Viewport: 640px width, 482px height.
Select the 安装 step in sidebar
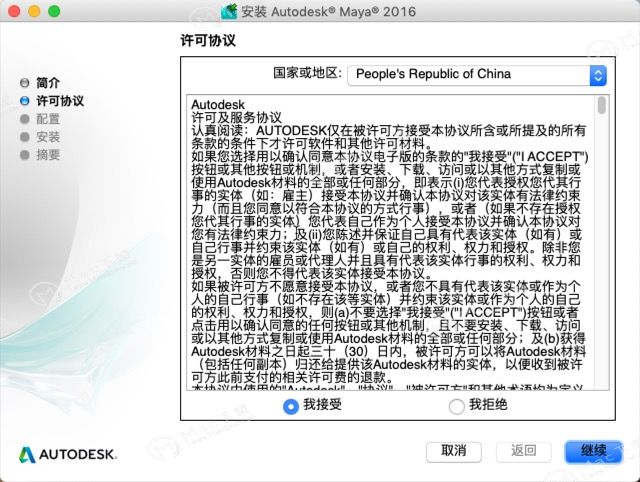click(x=48, y=137)
